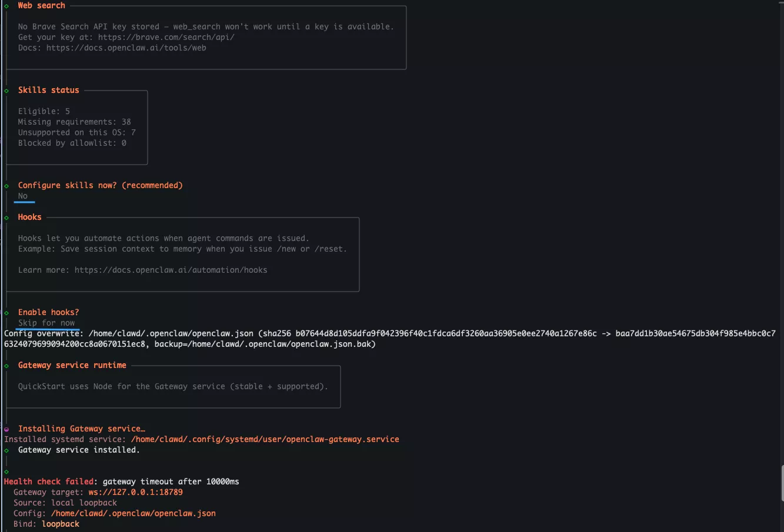Image resolution: width=784 pixels, height=532 pixels.
Task: Click the openclaw-gateway.service file path
Action: (x=265, y=439)
